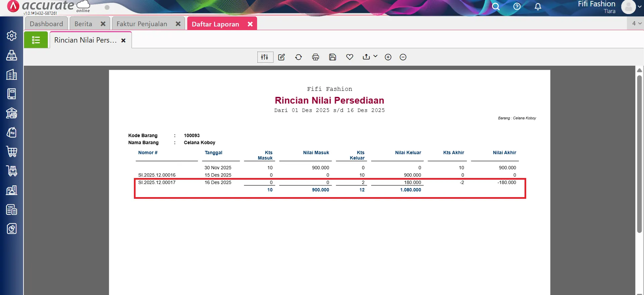The width and height of the screenshot is (644, 295).
Task: Expand the export share dropdown arrow
Action: (x=375, y=56)
